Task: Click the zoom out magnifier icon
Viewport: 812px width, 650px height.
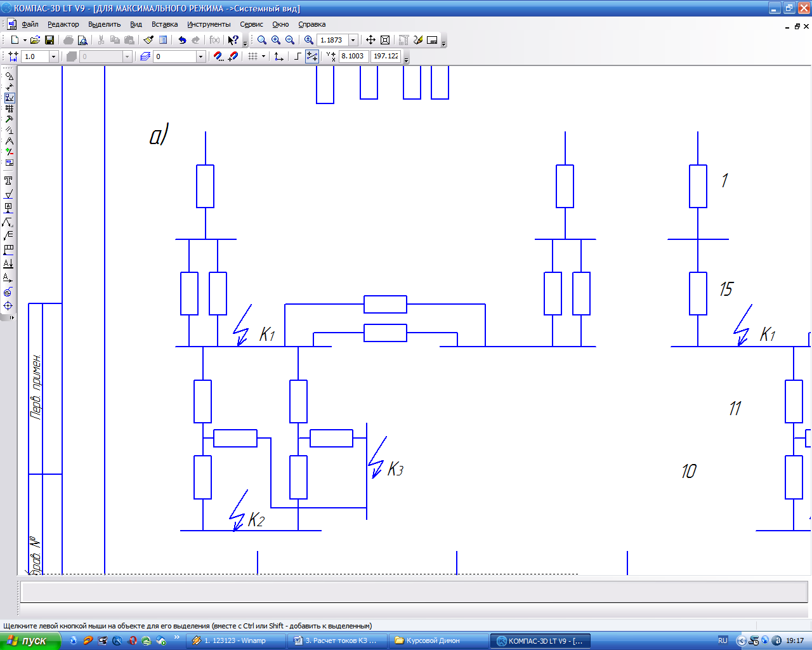Action: pyautogui.click(x=290, y=40)
